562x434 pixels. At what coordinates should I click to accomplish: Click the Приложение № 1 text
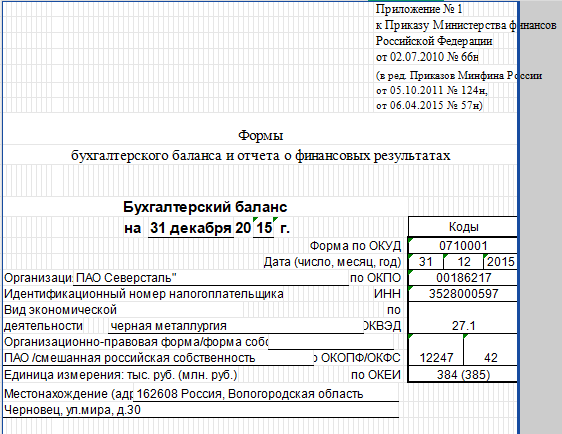pos(419,9)
